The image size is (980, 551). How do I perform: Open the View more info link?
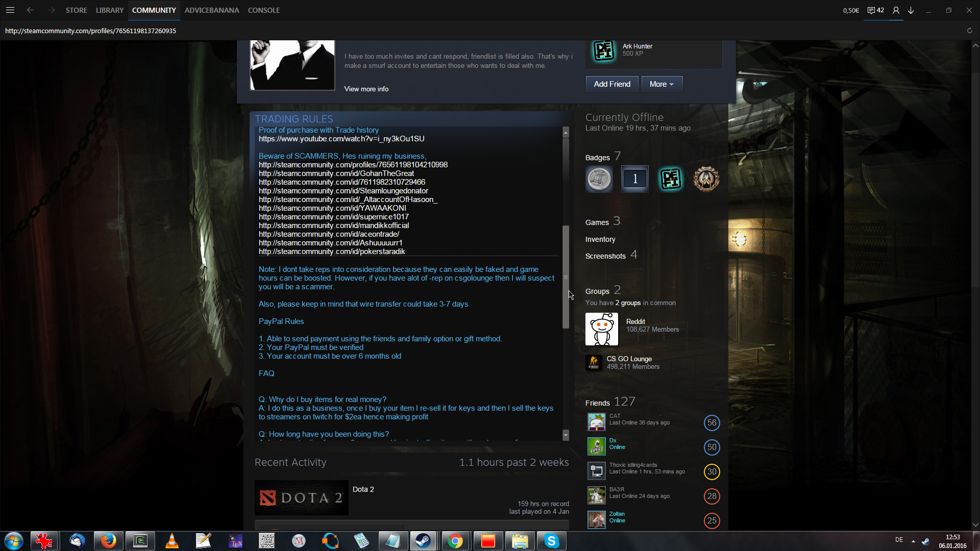[x=366, y=89]
